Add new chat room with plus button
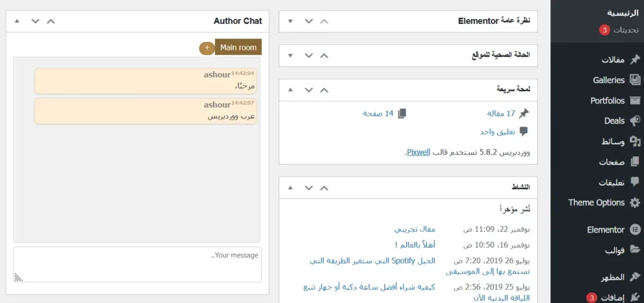This screenshot has height=303, width=644. (x=206, y=48)
